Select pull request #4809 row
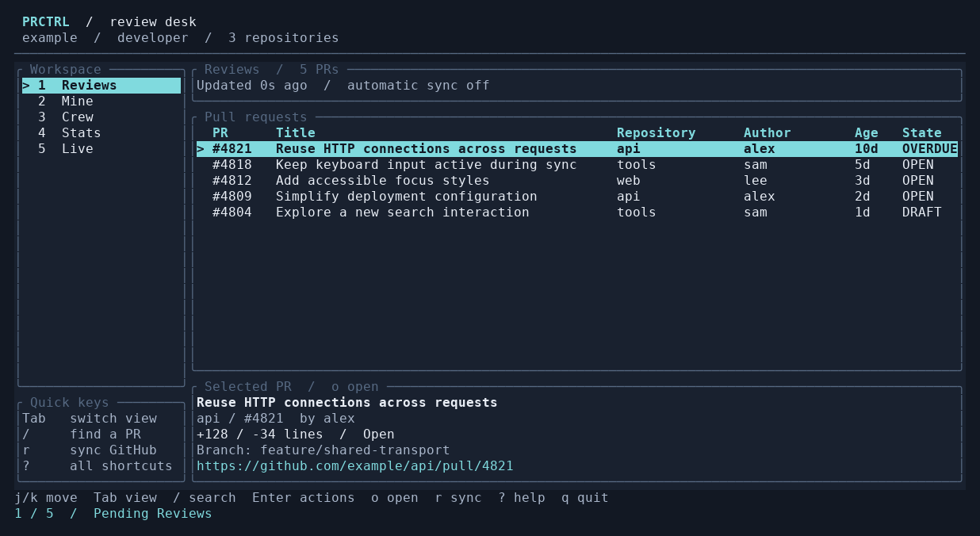This screenshot has width=980, height=536. [577, 197]
